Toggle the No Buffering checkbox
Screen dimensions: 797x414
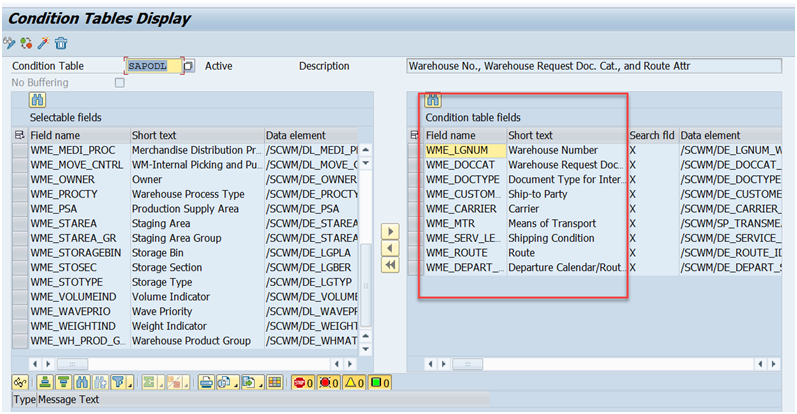pos(119,82)
